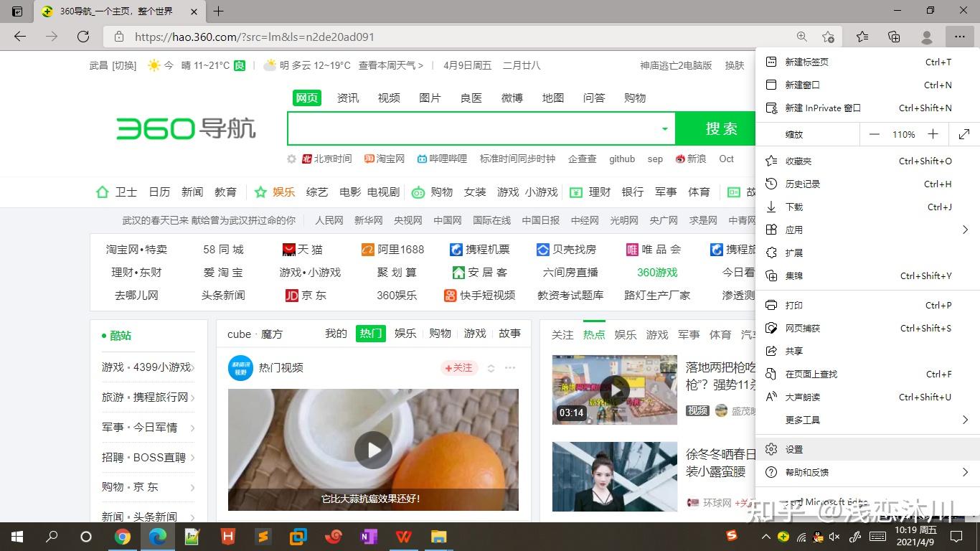The image size is (980, 551).
Task: Focus the 360 search input box
Action: tap(473, 129)
